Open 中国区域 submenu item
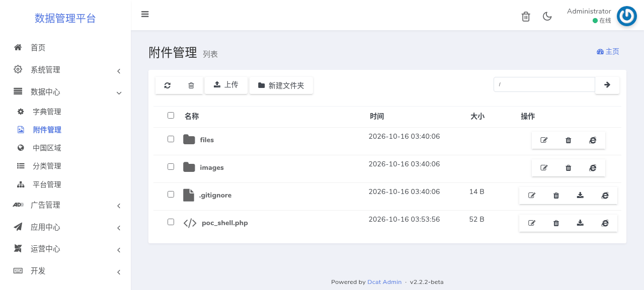This screenshot has width=644, height=290. point(65,148)
